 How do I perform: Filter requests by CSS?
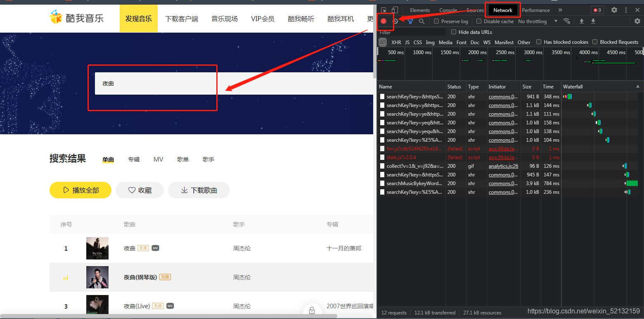point(418,42)
